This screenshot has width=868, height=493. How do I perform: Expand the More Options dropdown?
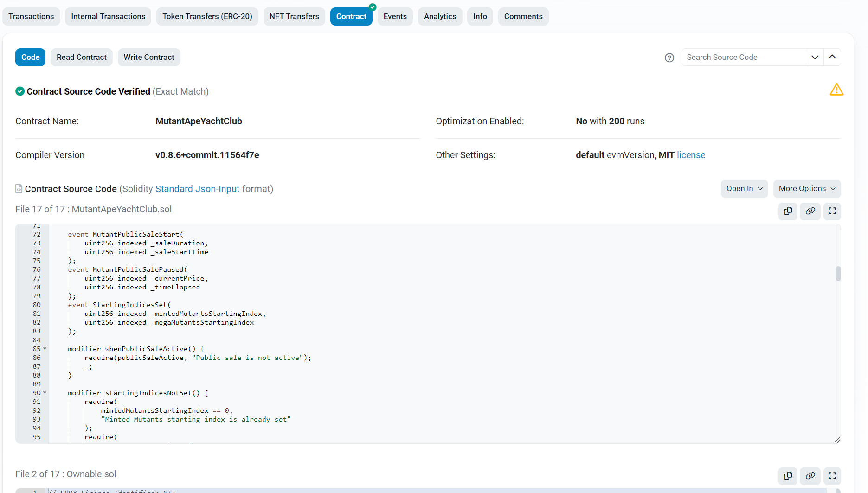coord(807,189)
